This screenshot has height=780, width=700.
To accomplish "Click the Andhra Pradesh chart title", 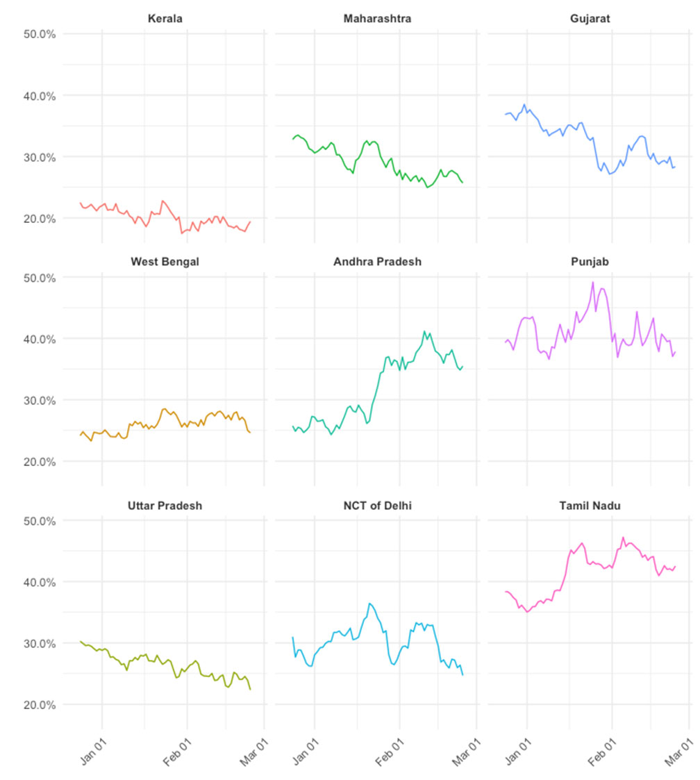I will click(377, 262).
